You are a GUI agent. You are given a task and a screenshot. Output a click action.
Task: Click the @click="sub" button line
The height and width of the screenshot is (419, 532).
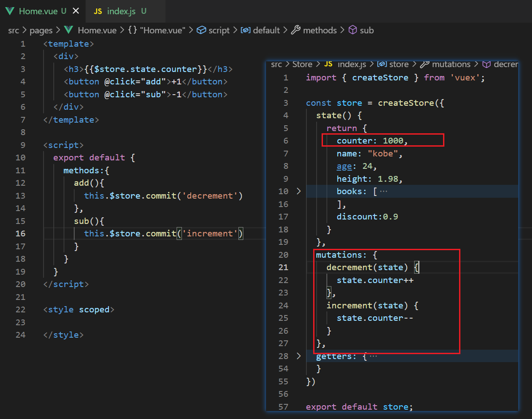coord(145,95)
